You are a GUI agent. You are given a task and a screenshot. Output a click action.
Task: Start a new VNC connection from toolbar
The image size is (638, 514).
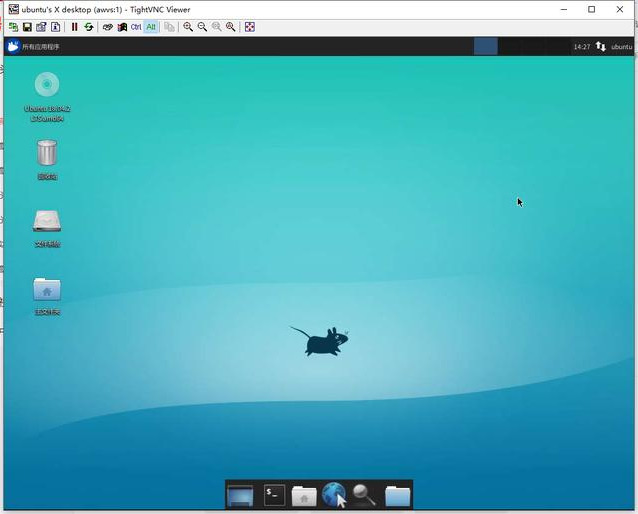(x=13, y=27)
